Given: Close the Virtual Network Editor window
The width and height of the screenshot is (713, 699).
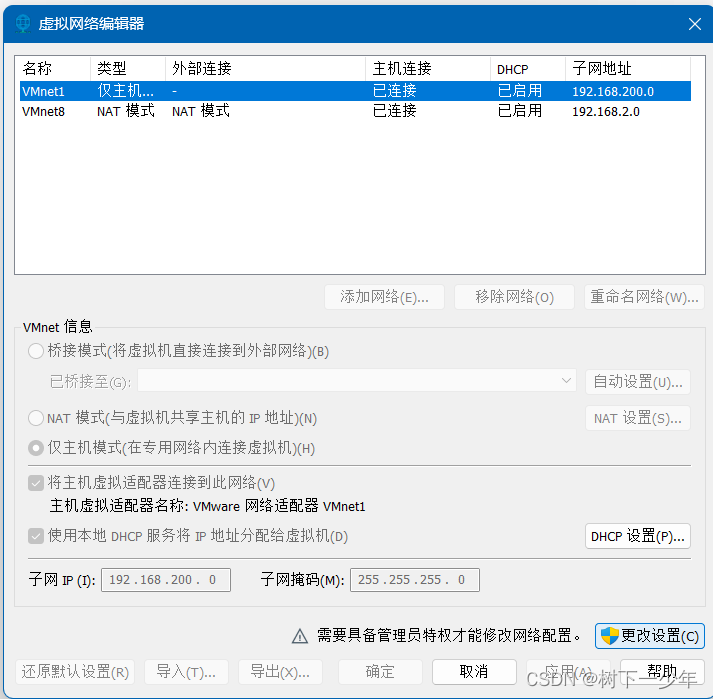Looking at the screenshot, I should click(694, 24).
